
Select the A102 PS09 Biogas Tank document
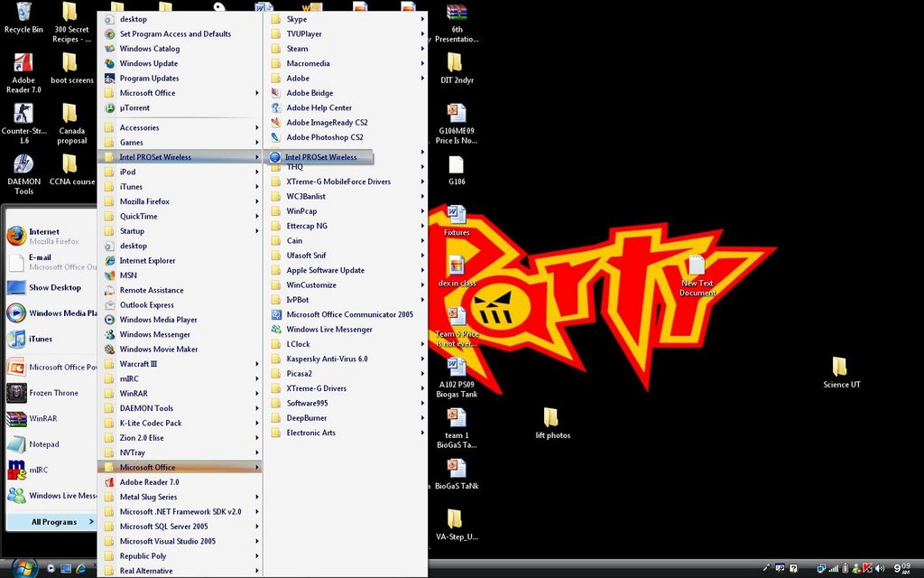[457, 377]
